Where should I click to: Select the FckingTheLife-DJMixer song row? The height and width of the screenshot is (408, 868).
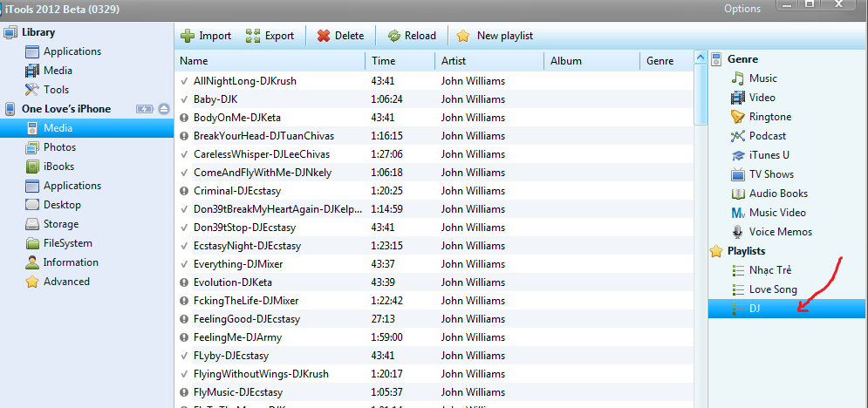[x=434, y=301]
